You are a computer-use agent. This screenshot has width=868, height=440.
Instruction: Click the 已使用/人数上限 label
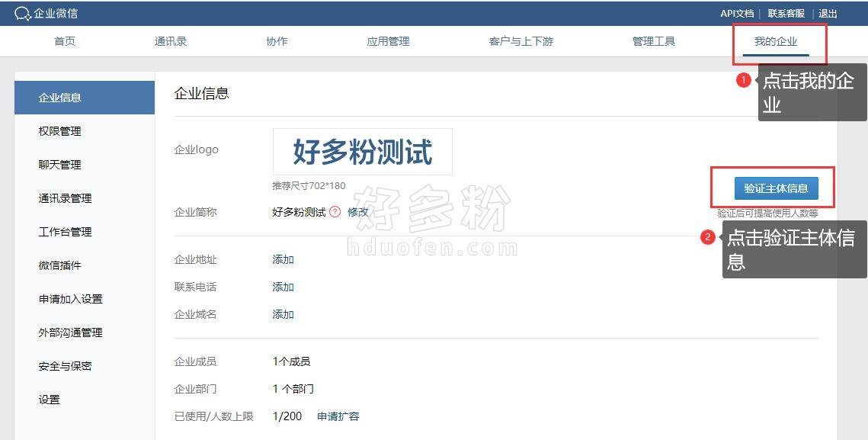213,416
